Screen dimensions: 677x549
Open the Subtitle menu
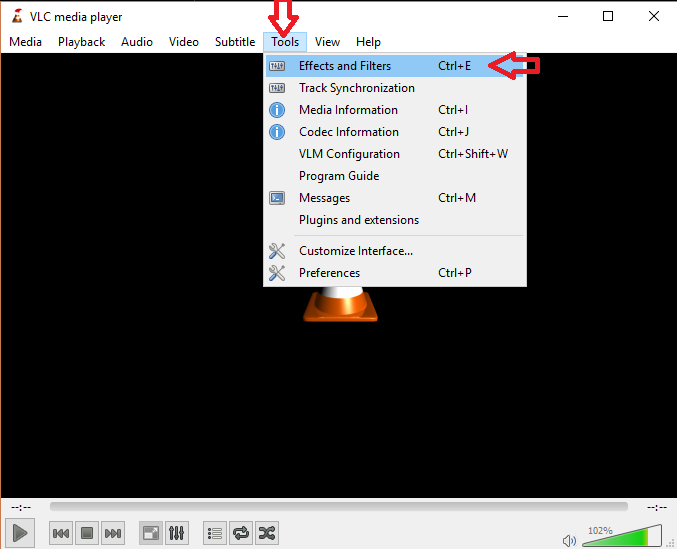coord(235,42)
